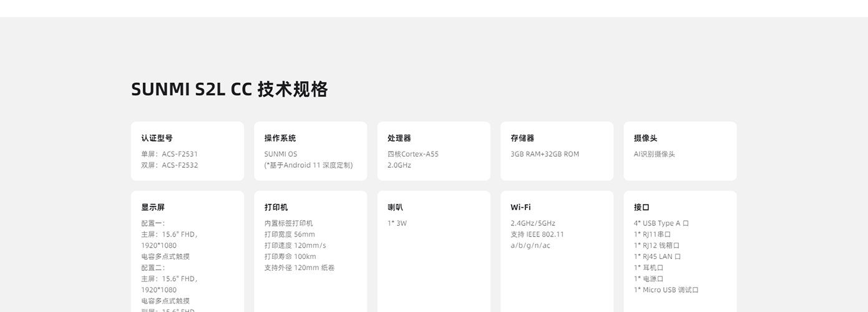
Task: Select the card title "处理器"
Action: pyautogui.click(x=399, y=138)
